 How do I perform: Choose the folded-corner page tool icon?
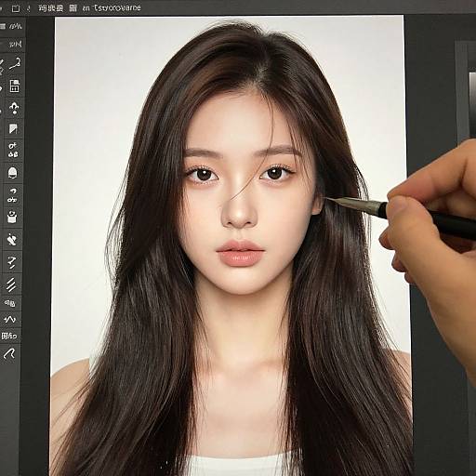pos(13,128)
